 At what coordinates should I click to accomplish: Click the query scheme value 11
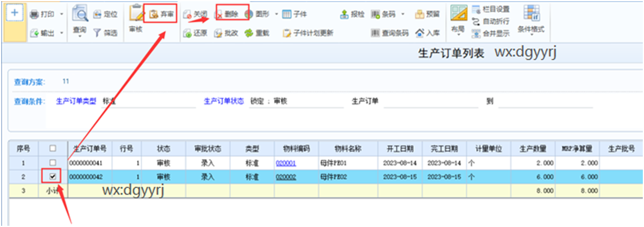point(66,81)
